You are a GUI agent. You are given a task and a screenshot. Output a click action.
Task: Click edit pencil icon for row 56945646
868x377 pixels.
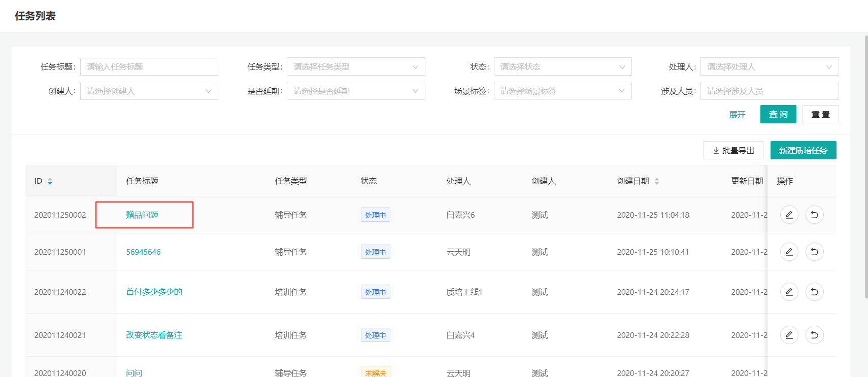point(789,252)
